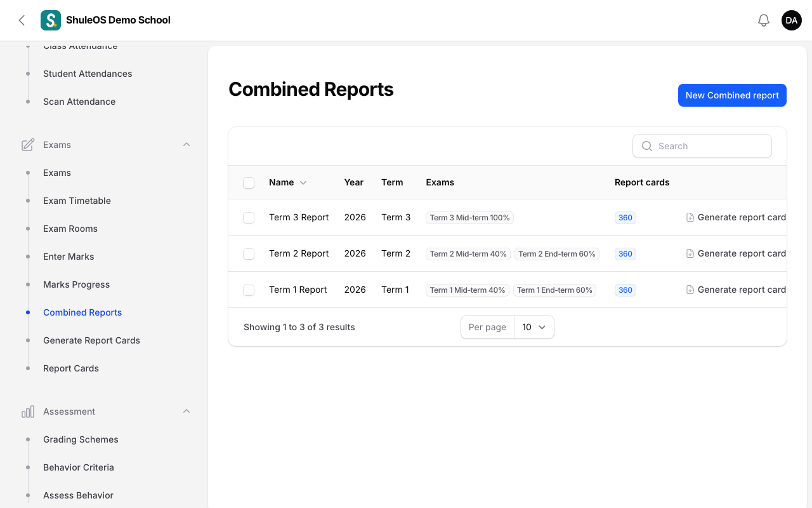
Task: Focus the Search input field
Action: [702, 146]
